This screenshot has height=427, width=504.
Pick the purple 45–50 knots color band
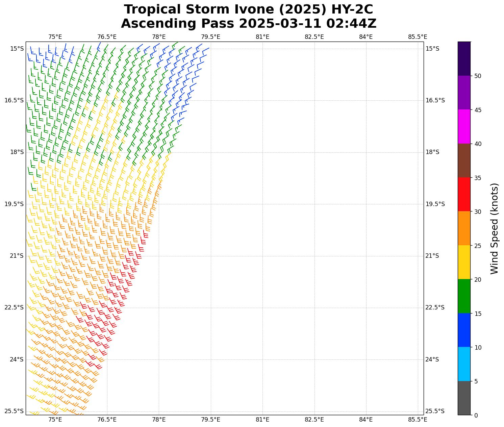click(x=464, y=93)
